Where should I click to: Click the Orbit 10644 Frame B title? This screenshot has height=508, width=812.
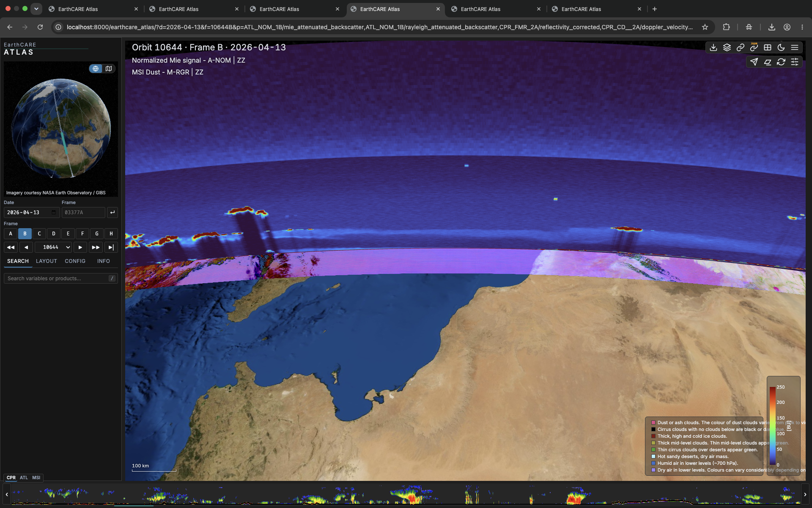coord(209,47)
